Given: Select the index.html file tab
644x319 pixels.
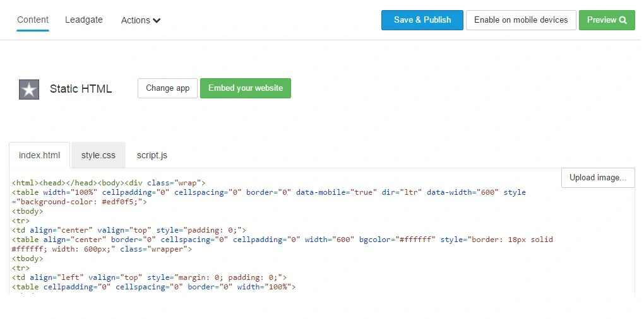Looking at the screenshot, I should point(39,155).
